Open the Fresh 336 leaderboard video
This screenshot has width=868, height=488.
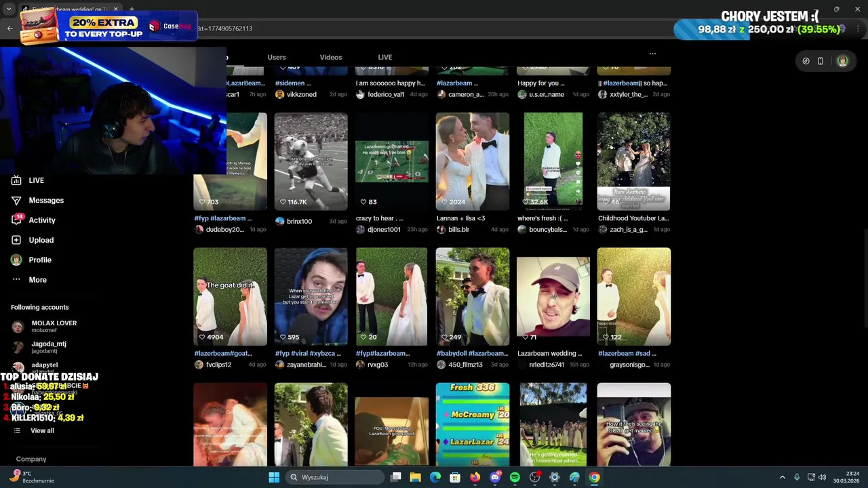pos(473,424)
